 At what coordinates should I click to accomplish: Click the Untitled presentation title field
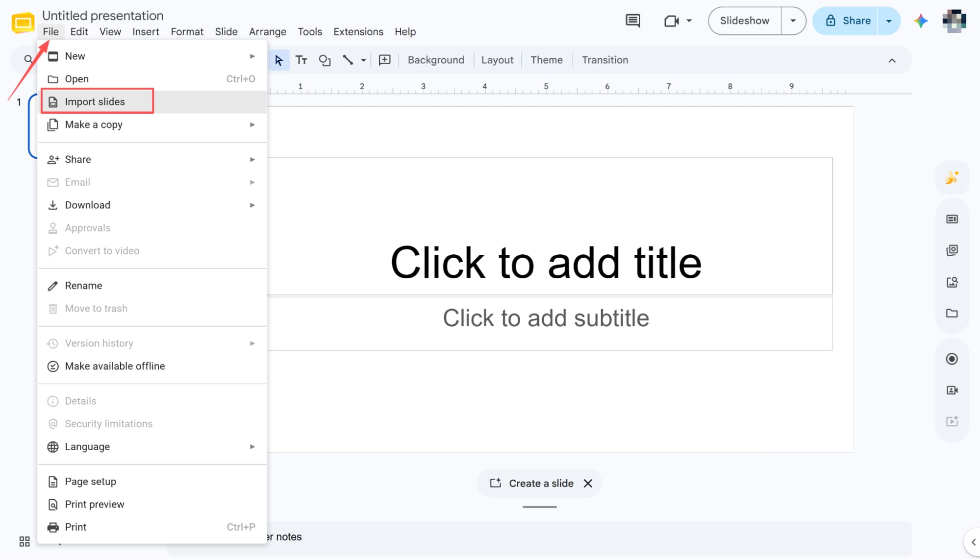[103, 15]
